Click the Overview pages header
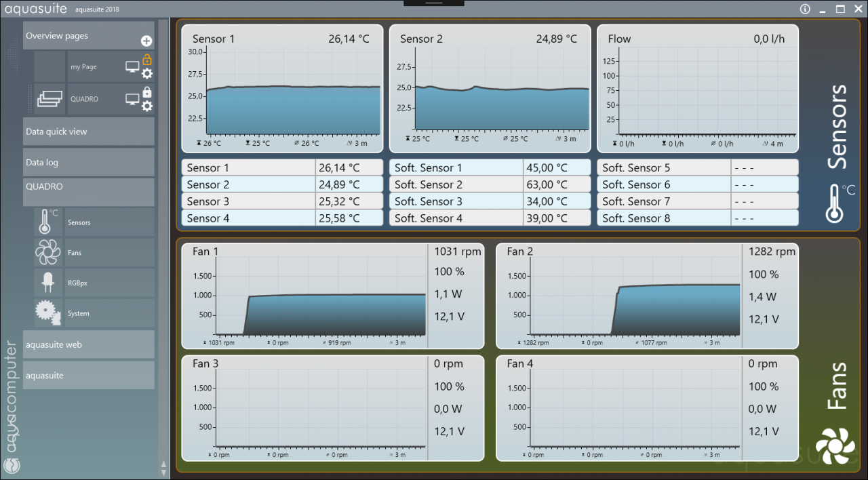Screen dimensions: 868x480 tap(89, 35)
